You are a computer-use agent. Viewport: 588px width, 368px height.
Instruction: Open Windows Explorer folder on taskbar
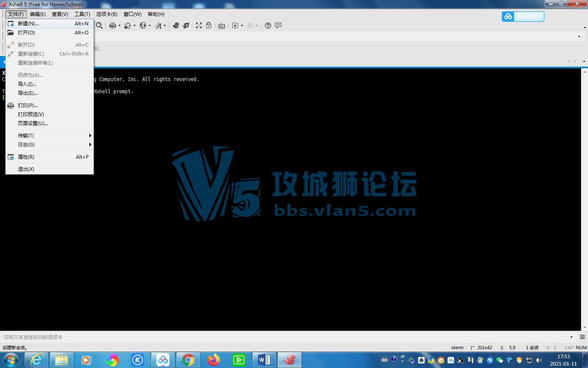(62, 360)
